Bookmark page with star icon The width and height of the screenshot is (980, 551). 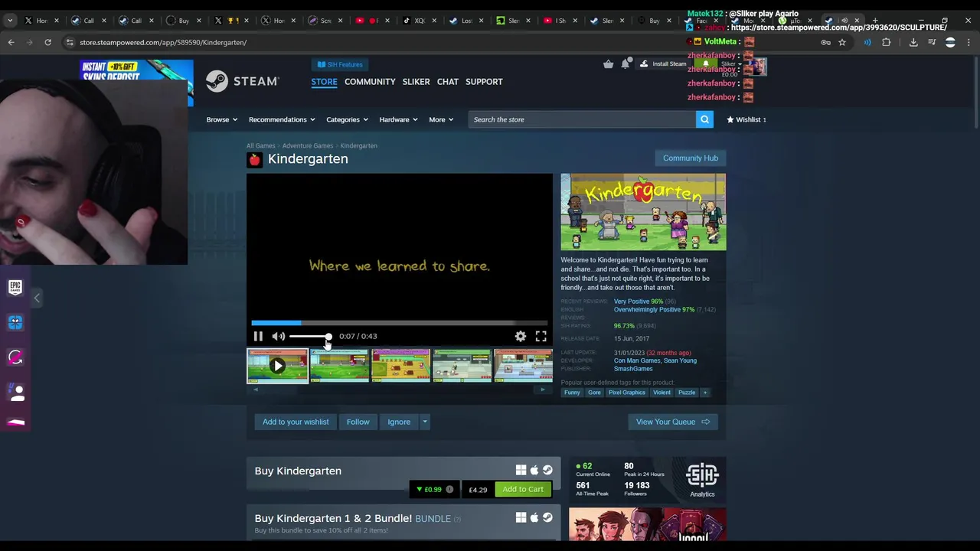[842, 42]
